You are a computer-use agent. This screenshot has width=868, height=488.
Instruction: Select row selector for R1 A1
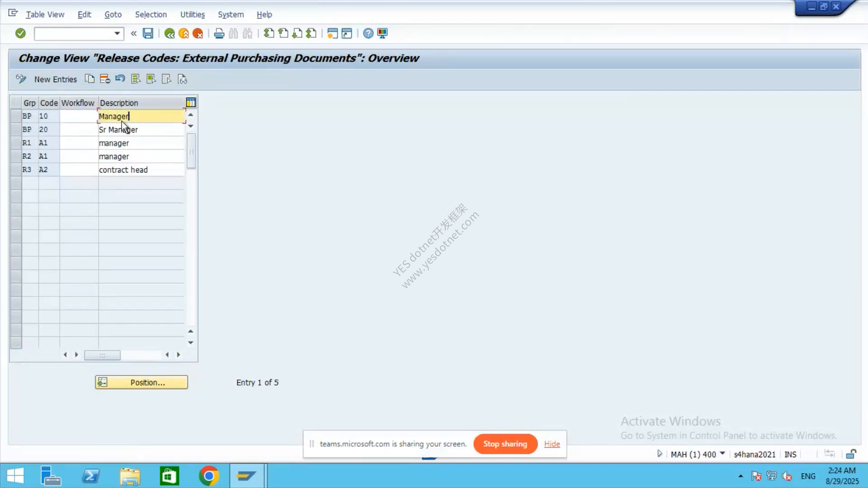click(16, 143)
